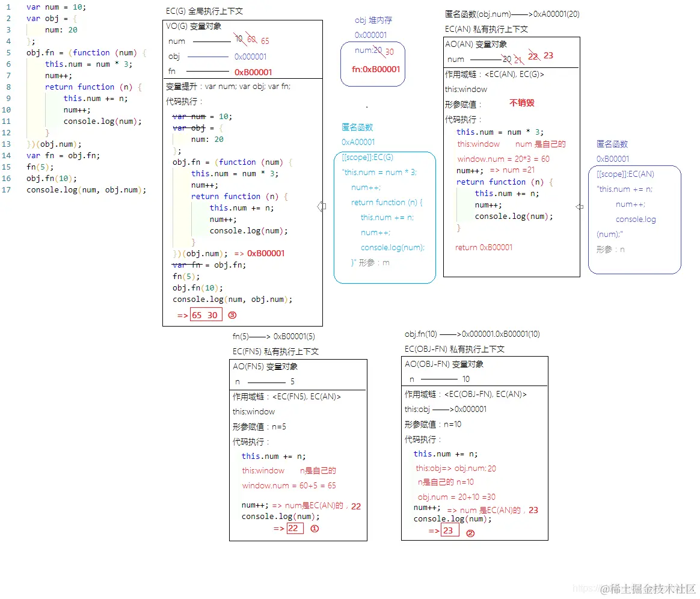The image size is (700, 599).
Task: Click the left-pointing arrow beside EC(G) box
Action: pyautogui.click(x=321, y=206)
